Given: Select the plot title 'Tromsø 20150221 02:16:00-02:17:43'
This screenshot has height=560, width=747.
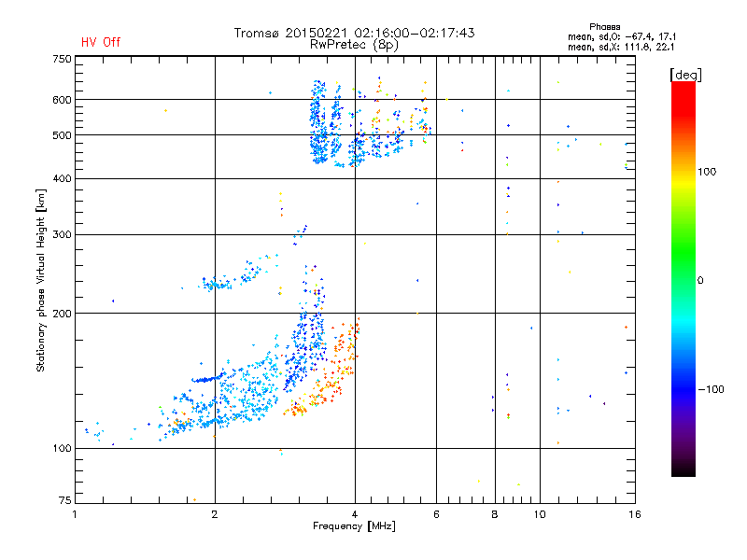Looking at the screenshot, I should coord(354,33).
